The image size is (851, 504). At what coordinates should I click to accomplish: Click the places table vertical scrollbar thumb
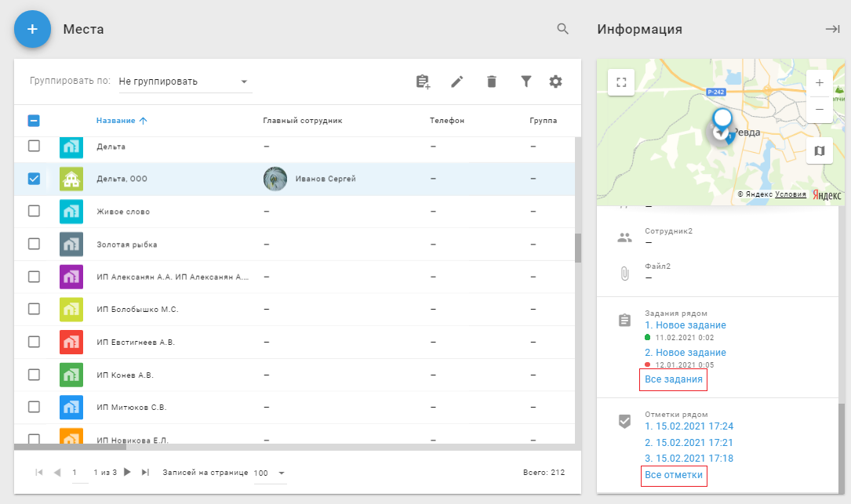point(578,248)
